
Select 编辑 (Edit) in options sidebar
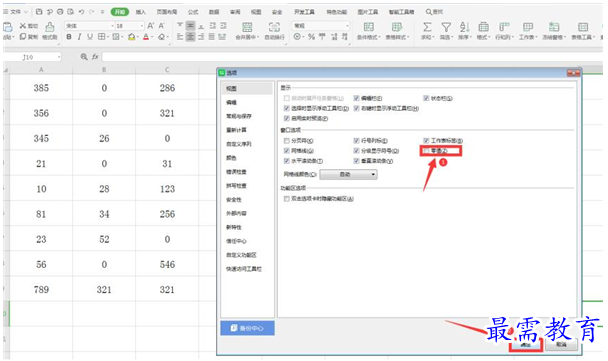231,102
